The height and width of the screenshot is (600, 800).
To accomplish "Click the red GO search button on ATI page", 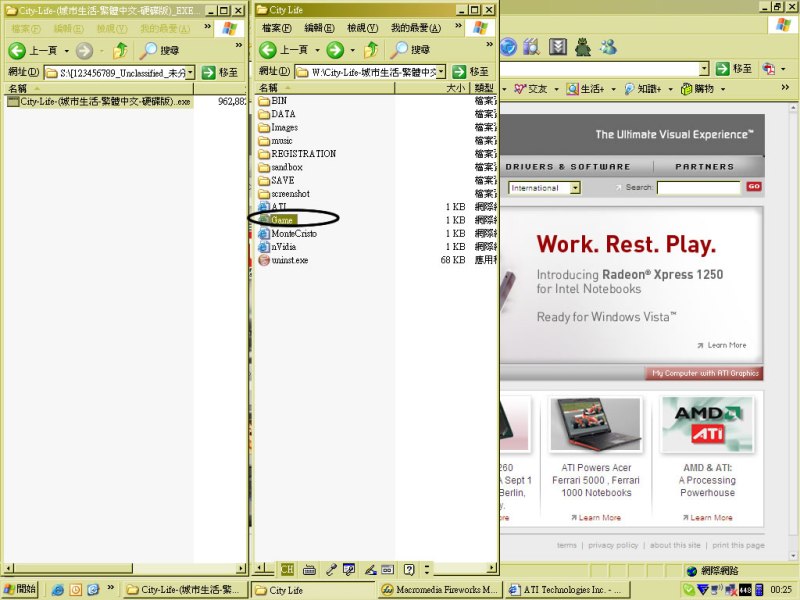I will click(754, 187).
